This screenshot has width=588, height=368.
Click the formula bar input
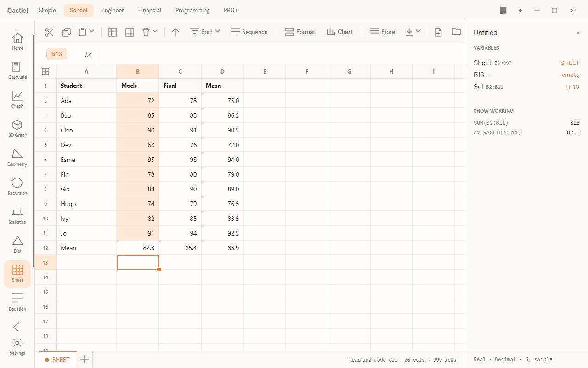coord(281,54)
